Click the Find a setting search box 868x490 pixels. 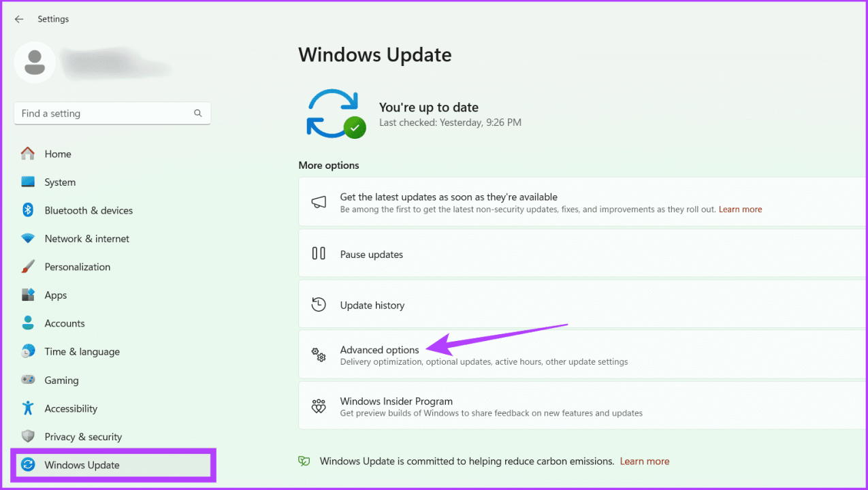click(x=102, y=113)
